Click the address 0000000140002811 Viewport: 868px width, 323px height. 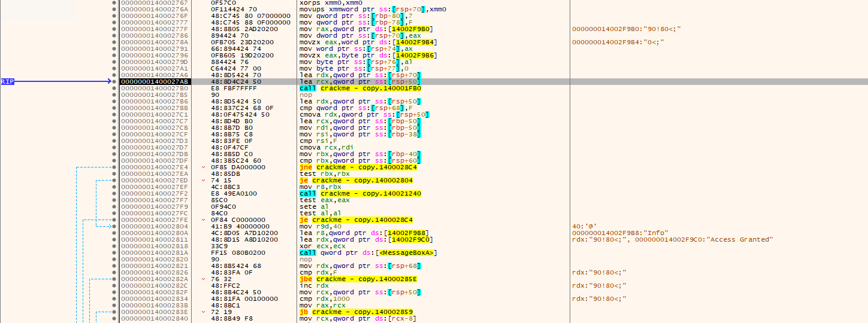(x=154, y=239)
